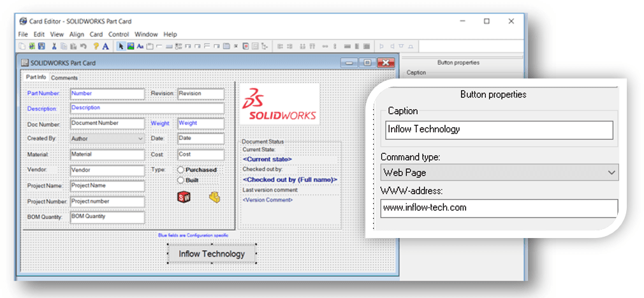Click the BOM Quantity field
Viewport: 644px width, 298px height.
tap(107, 217)
